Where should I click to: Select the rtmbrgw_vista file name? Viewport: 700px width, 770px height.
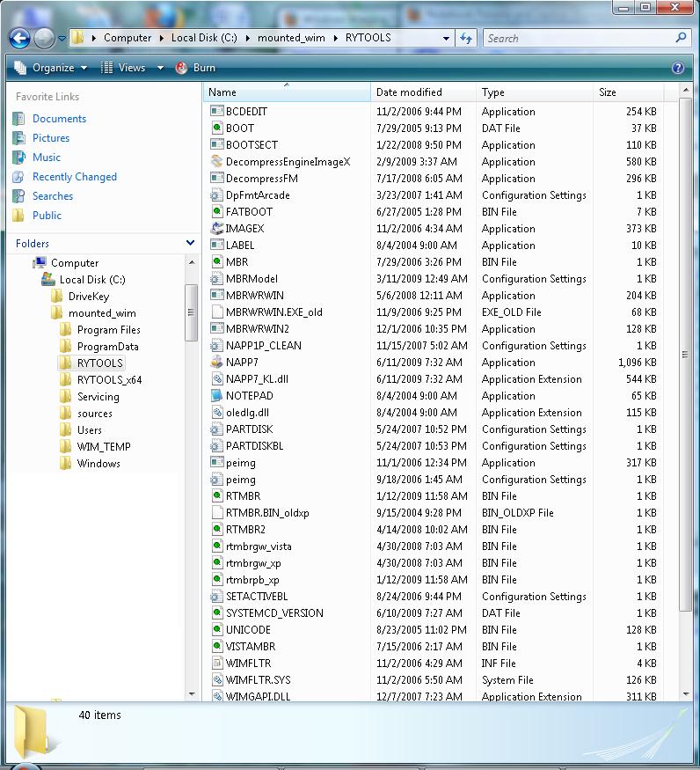pyautogui.click(x=259, y=546)
